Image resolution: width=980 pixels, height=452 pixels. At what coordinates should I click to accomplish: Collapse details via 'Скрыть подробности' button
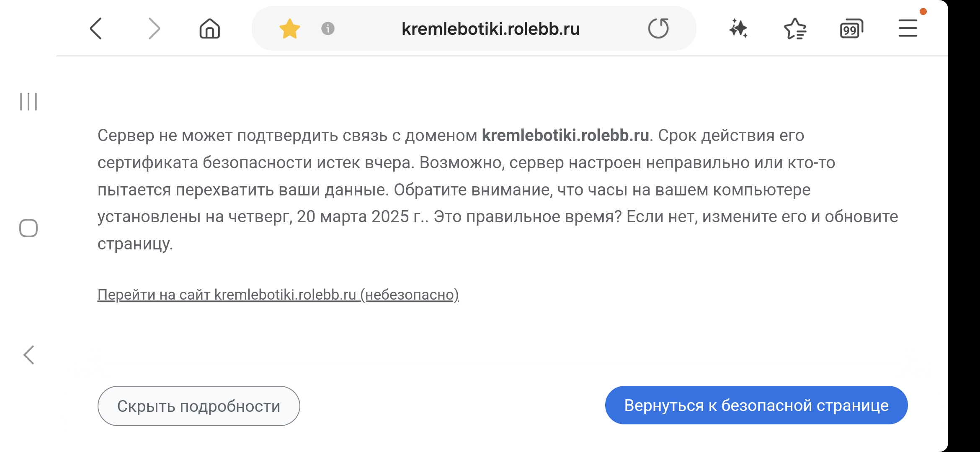[199, 406]
